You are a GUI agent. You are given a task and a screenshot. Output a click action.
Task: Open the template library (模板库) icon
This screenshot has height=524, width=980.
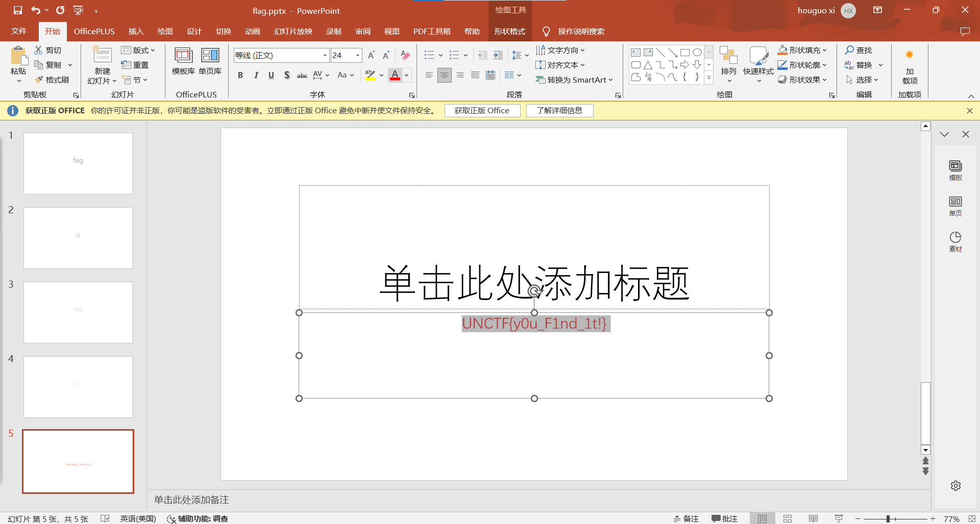[183, 55]
